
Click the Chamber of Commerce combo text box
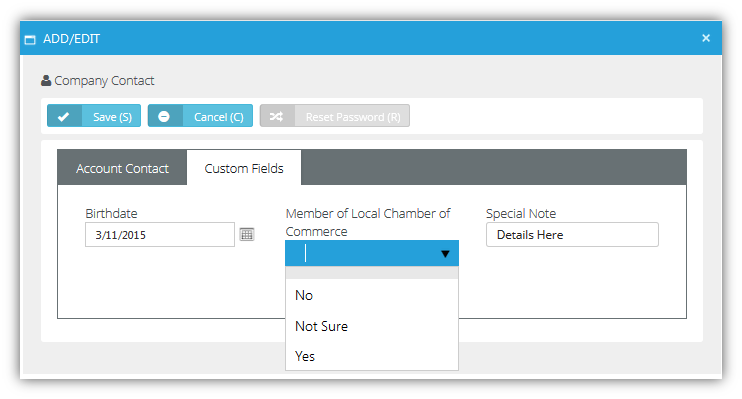(363, 253)
